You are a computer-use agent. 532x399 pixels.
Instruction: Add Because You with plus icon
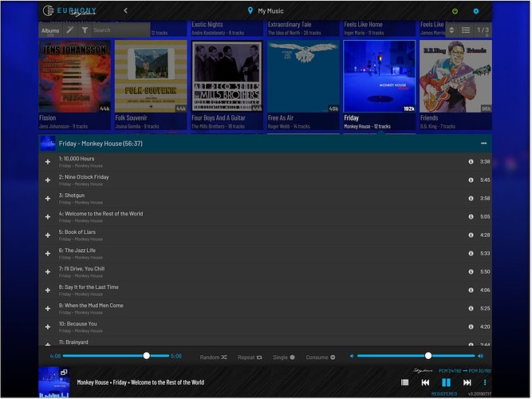(48, 327)
